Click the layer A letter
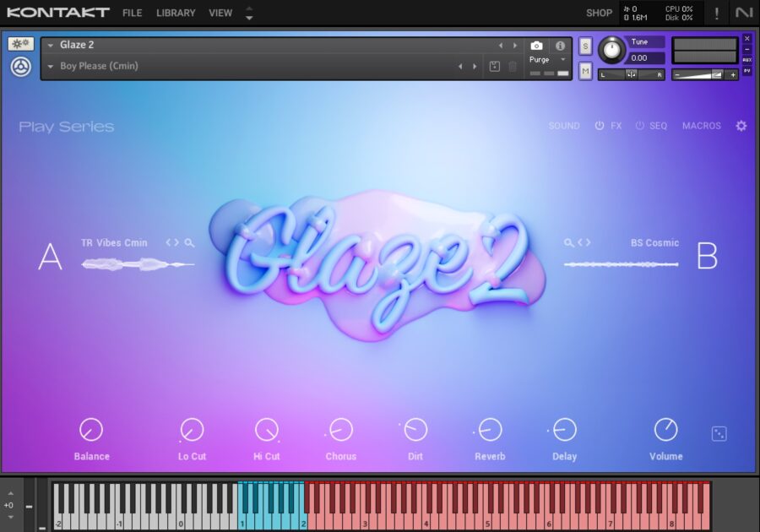The image size is (760, 532). (x=50, y=257)
